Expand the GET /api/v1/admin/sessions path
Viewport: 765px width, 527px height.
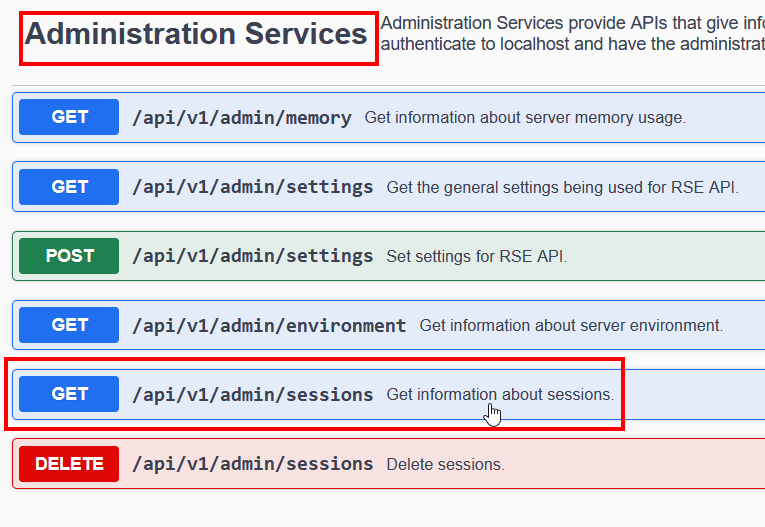pos(252,395)
